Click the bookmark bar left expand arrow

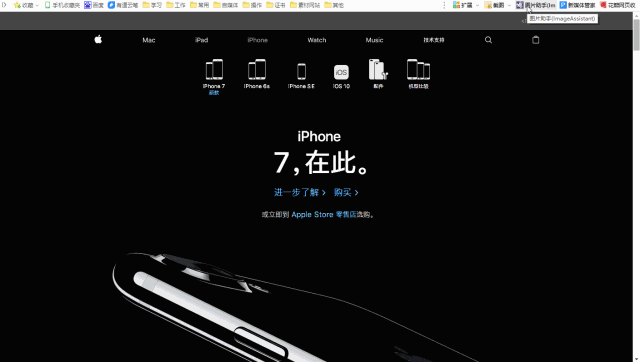pyautogui.click(x=4, y=5)
